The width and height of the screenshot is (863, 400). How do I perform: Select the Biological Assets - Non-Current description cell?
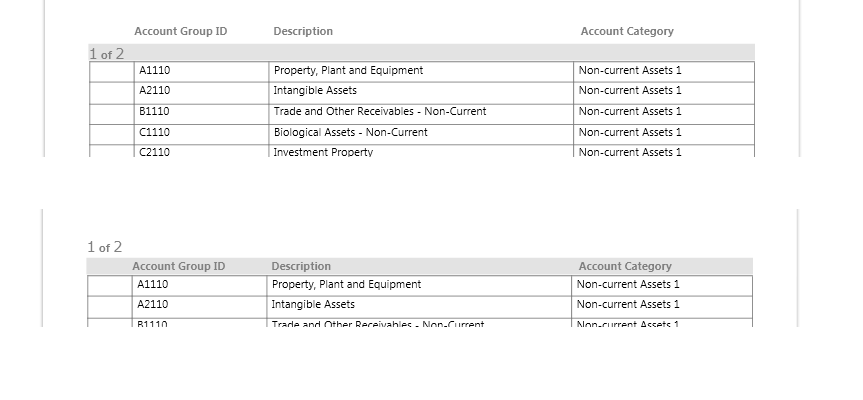[350, 132]
